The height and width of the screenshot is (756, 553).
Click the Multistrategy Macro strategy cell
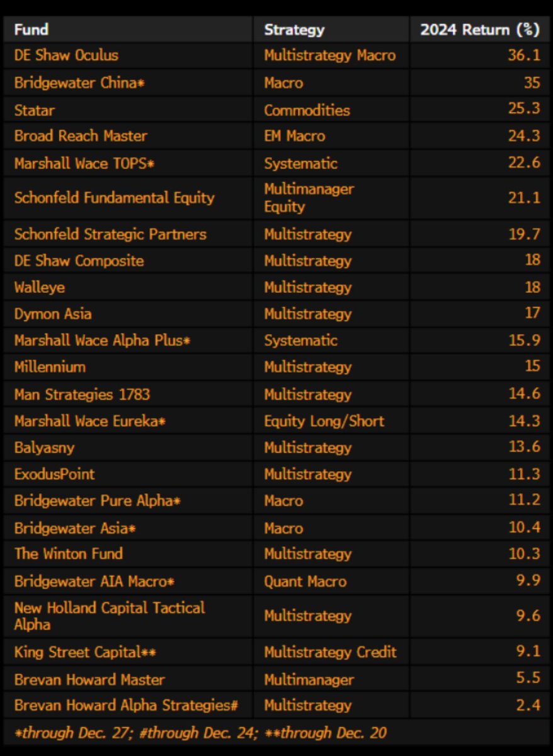click(x=330, y=55)
